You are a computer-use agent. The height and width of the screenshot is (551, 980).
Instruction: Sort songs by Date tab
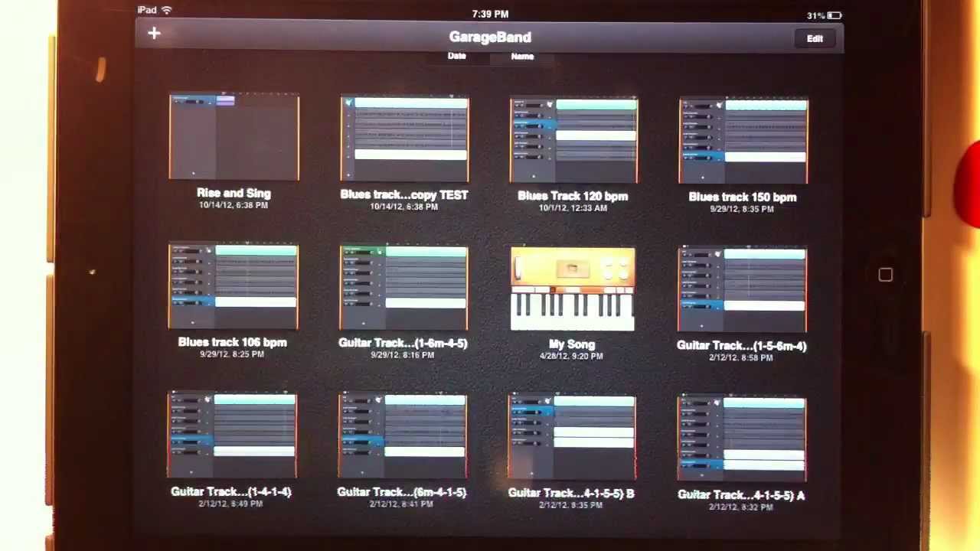tap(456, 56)
